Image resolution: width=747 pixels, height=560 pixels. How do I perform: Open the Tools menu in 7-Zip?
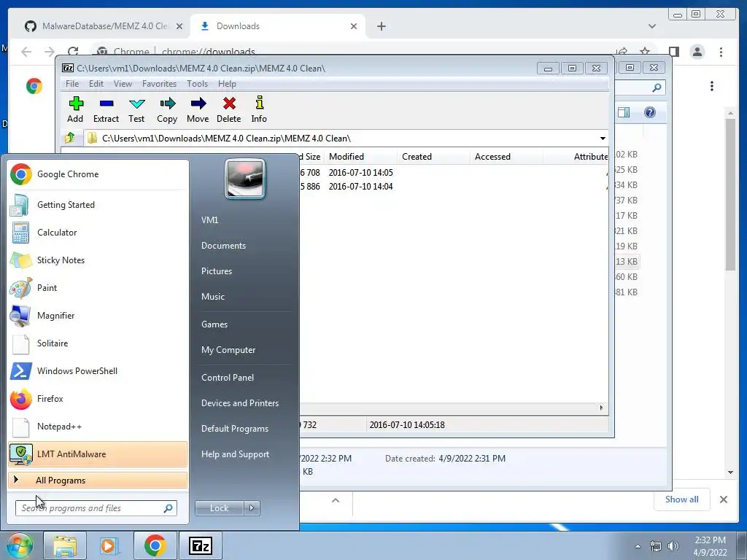point(197,84)
